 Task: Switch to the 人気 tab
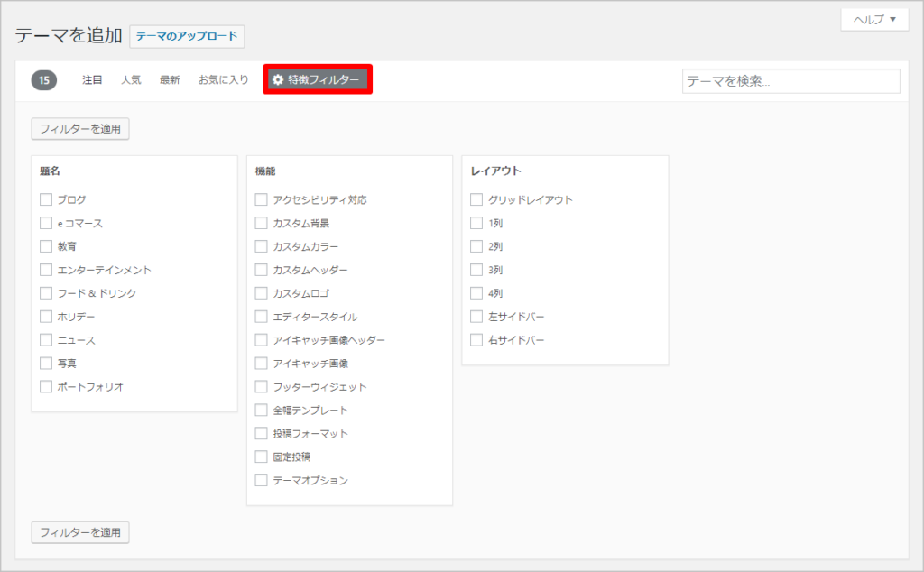coord(131,80)
